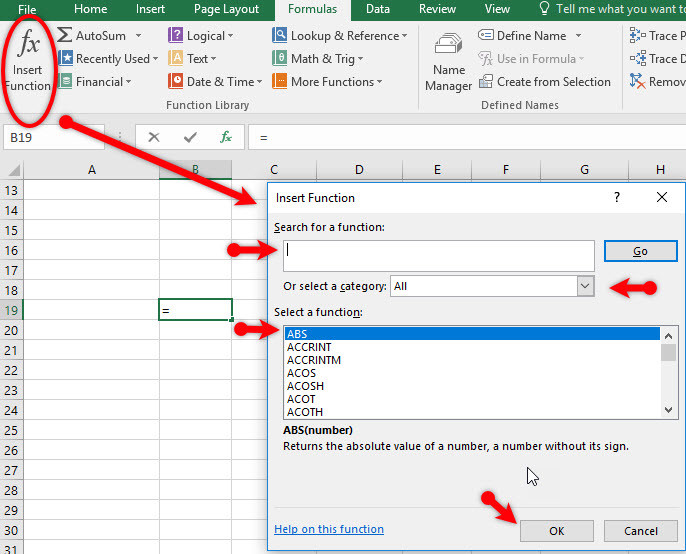This screenshot has width=686, height=554.
Task: Open Recently Used functions list
Action: point(108,59)
